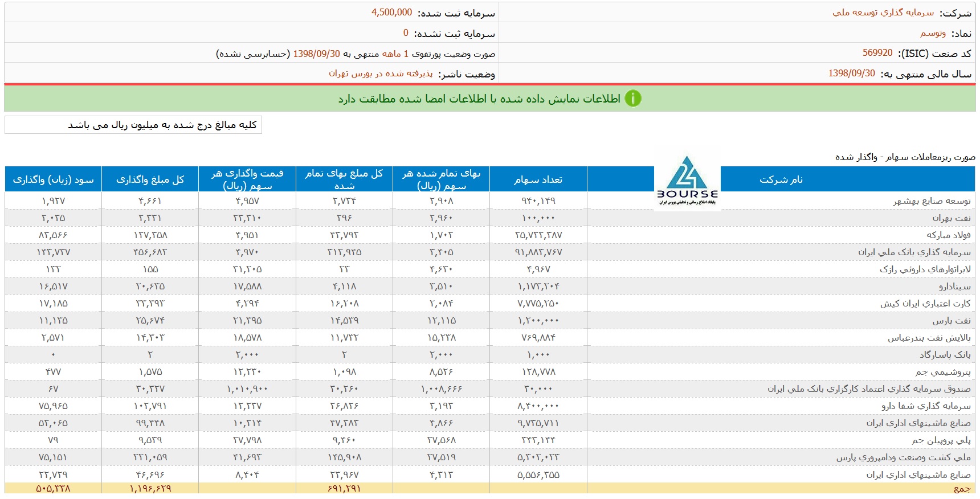Click the unregistered capital value 0

(x=406, y=33)
